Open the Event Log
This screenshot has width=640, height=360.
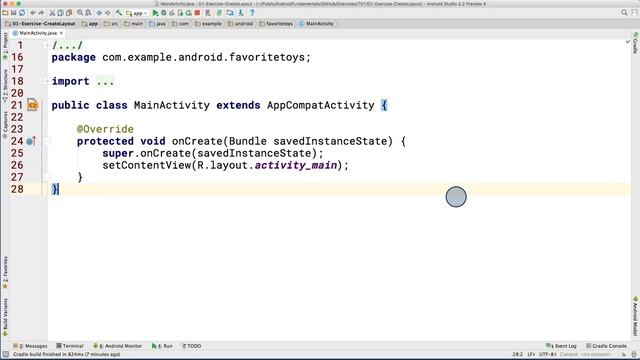(x=561, y=346)
